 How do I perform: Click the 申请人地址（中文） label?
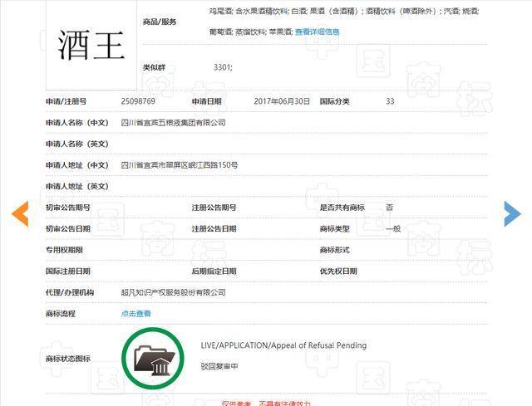[77, 165]
